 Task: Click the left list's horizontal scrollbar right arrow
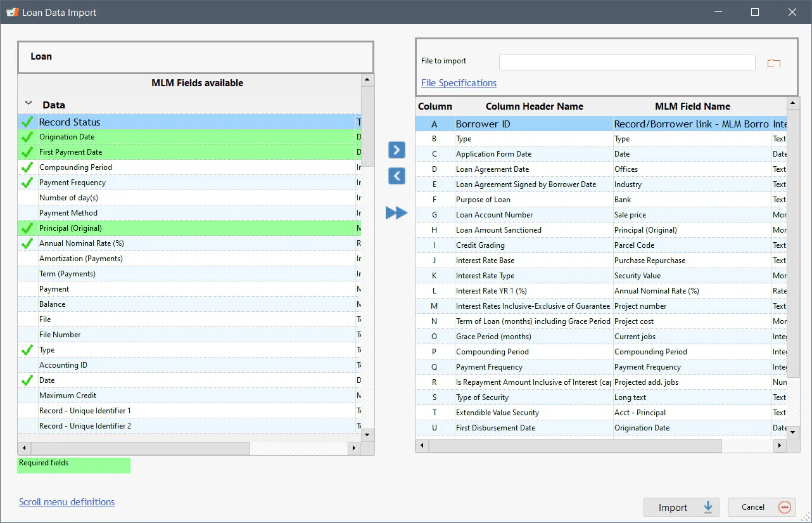point(355,448)
